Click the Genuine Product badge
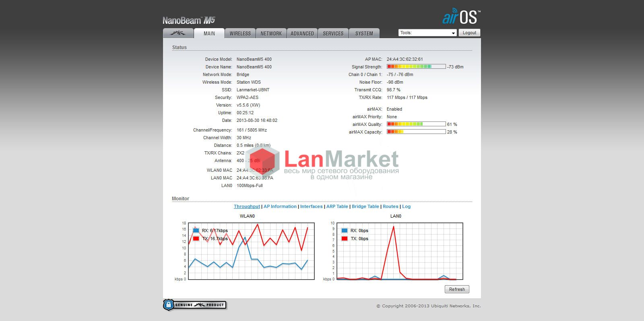Viewport: 644px width, 321px height. [x=195, y=305]
